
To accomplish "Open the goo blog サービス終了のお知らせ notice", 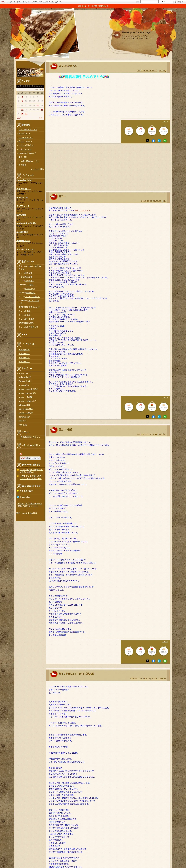I will click(93, 6).
